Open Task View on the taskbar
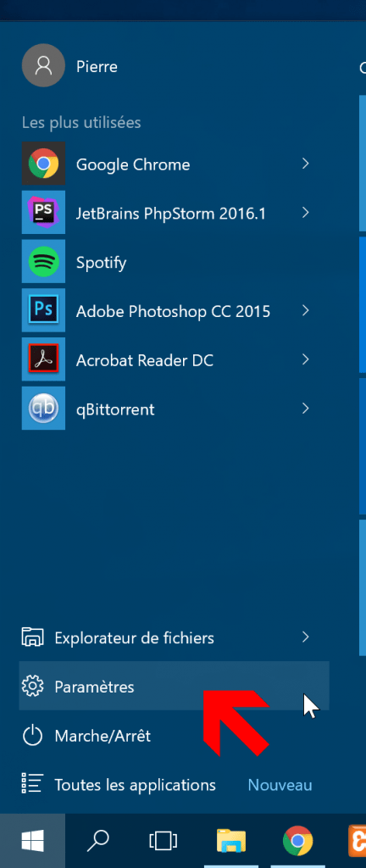 tap(164, 841)
